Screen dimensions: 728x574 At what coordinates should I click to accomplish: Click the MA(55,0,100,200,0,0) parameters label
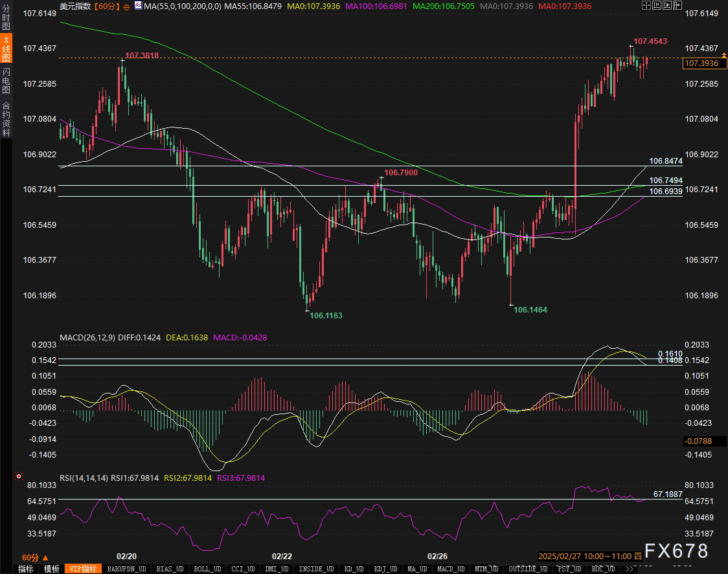tap(181, 6)
